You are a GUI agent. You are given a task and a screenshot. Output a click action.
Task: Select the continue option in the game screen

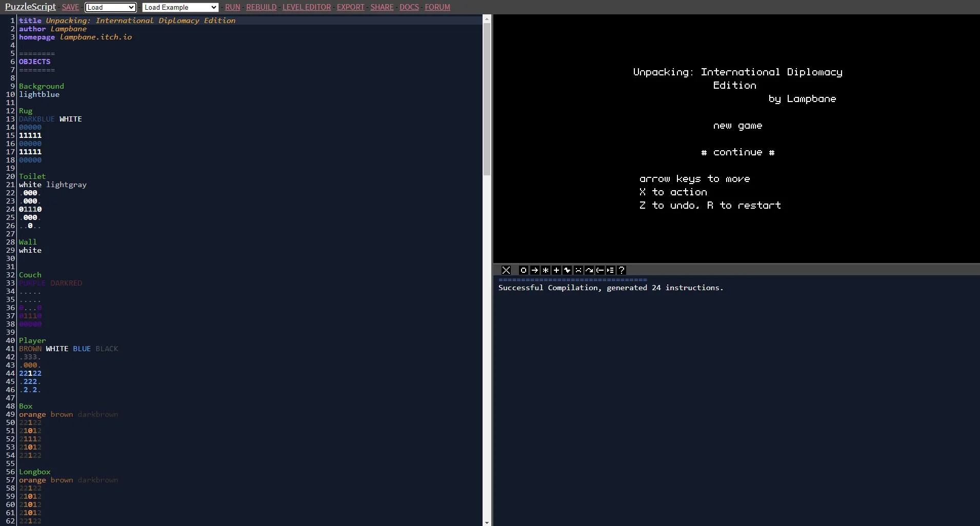[737, 152]
